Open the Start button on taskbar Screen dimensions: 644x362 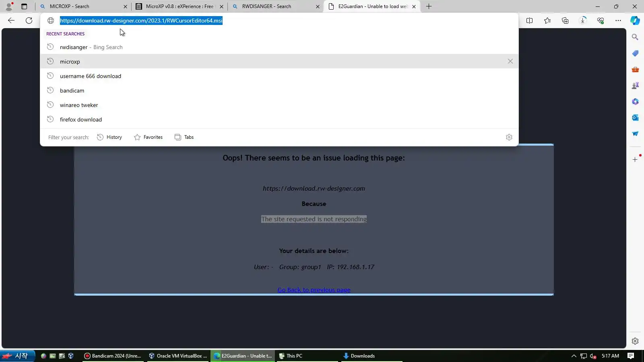coord(17,356)
